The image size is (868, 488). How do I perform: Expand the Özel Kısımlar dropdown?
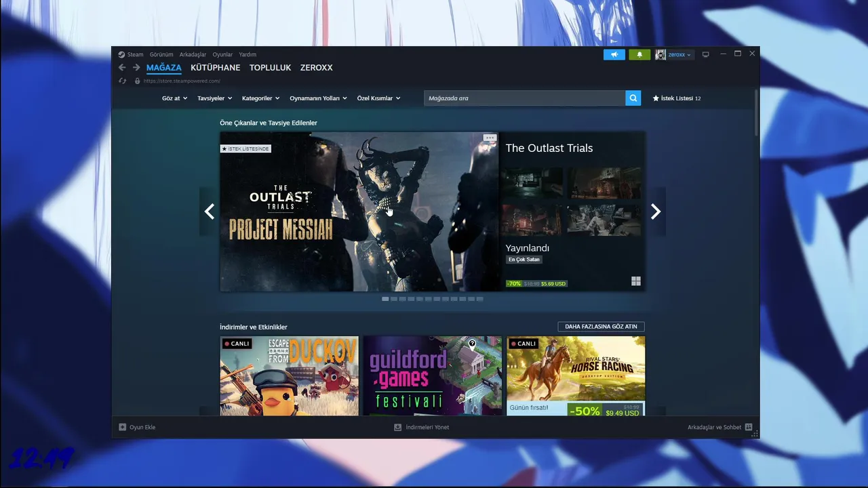(x=378, y=98)
